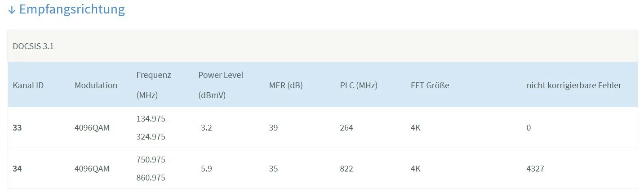The width and height of the screenshot is (644, 194).
Task: Click the PLC (MHz) column header
Action: [358, 85]
